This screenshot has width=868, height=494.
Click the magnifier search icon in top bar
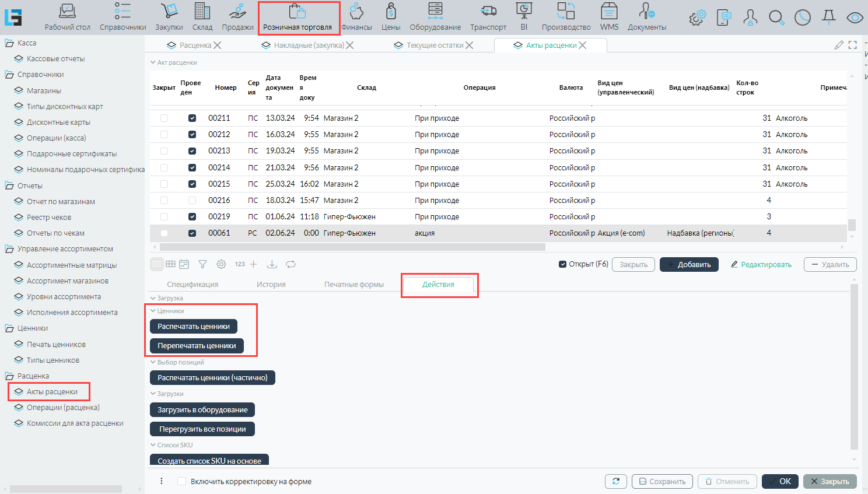point(776,18)
